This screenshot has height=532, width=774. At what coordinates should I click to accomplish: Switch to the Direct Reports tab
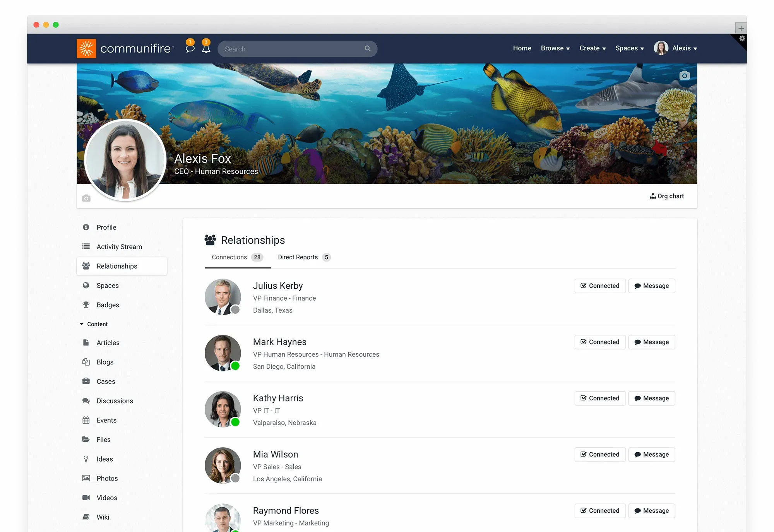(304, 257)
